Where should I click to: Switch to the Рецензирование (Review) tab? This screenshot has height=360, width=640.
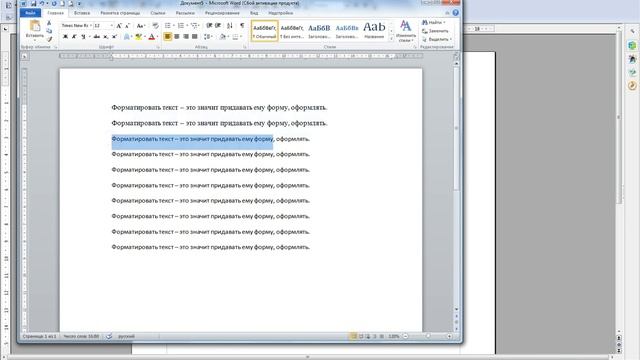(x=222, y=13)
